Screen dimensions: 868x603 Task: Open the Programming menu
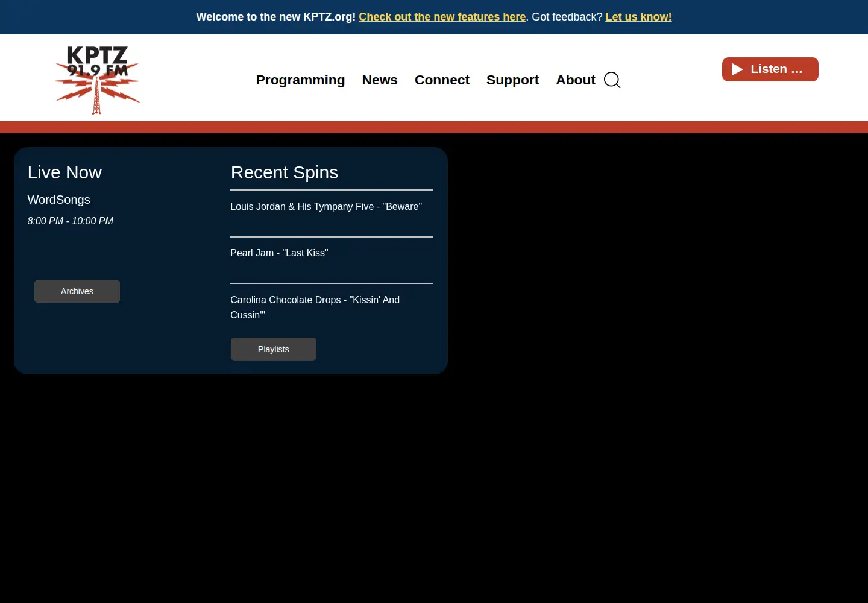pos(300,80)
